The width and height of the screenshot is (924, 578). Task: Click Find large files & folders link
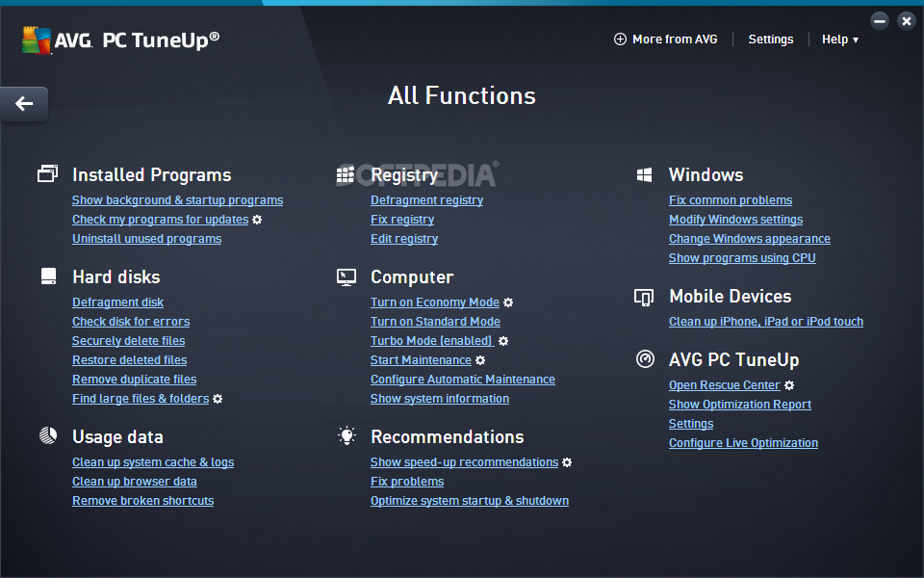pos(141,399)
